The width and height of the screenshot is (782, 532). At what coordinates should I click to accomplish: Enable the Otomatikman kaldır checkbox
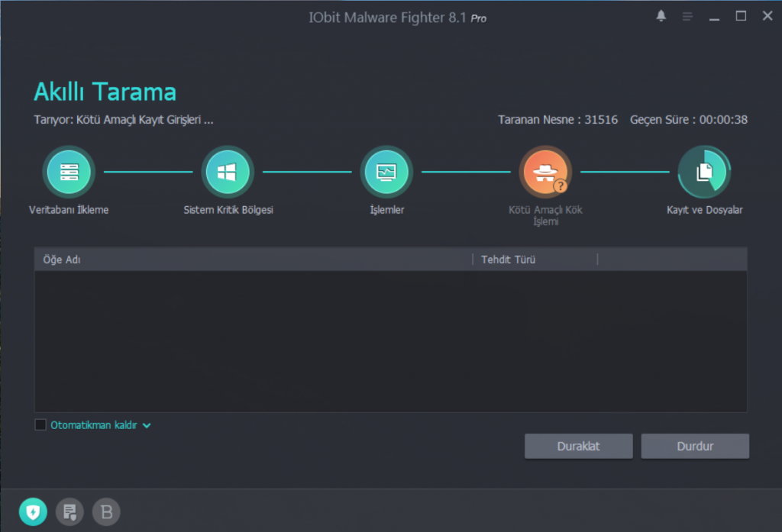click(x=40, y=425)
